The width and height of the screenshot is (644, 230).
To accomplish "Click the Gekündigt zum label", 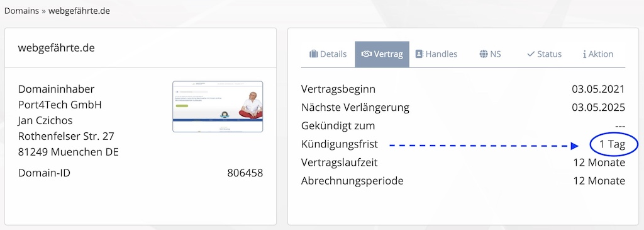I will (x=338, y=125).
